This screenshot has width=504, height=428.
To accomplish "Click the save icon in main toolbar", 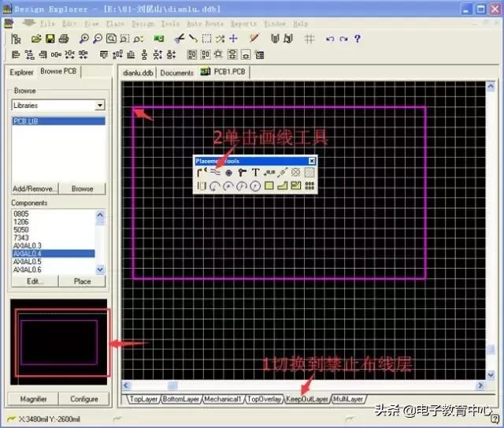I will click(50, 39).
